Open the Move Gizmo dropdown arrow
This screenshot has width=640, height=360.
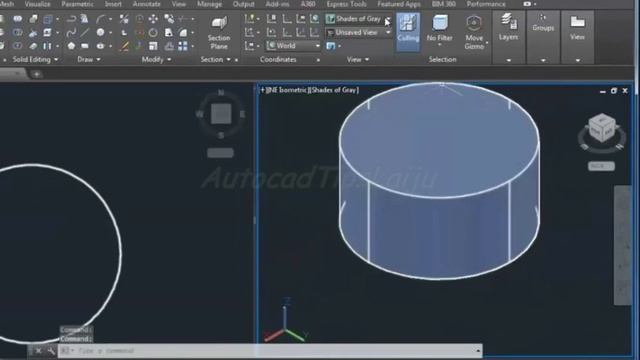tap(487, 42)
